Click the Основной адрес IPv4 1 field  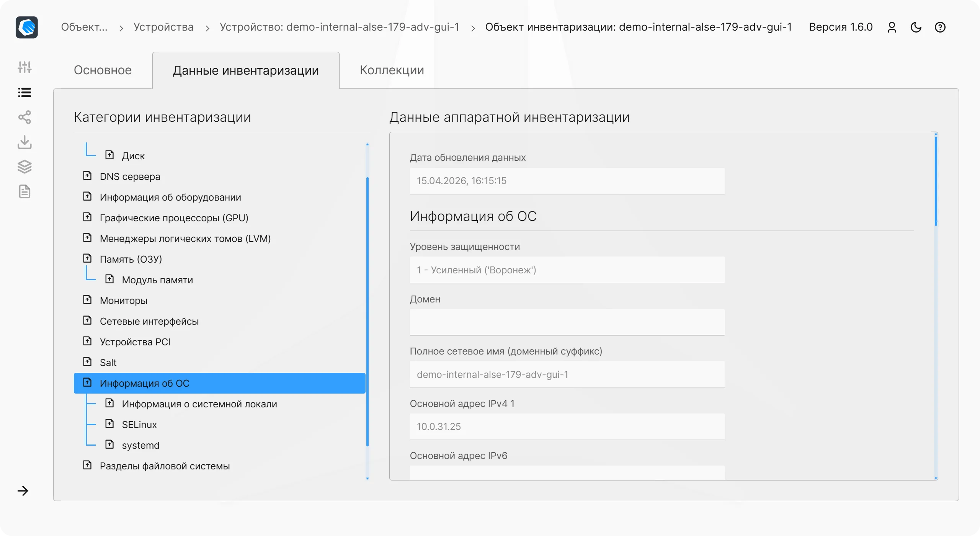point(567,427)
